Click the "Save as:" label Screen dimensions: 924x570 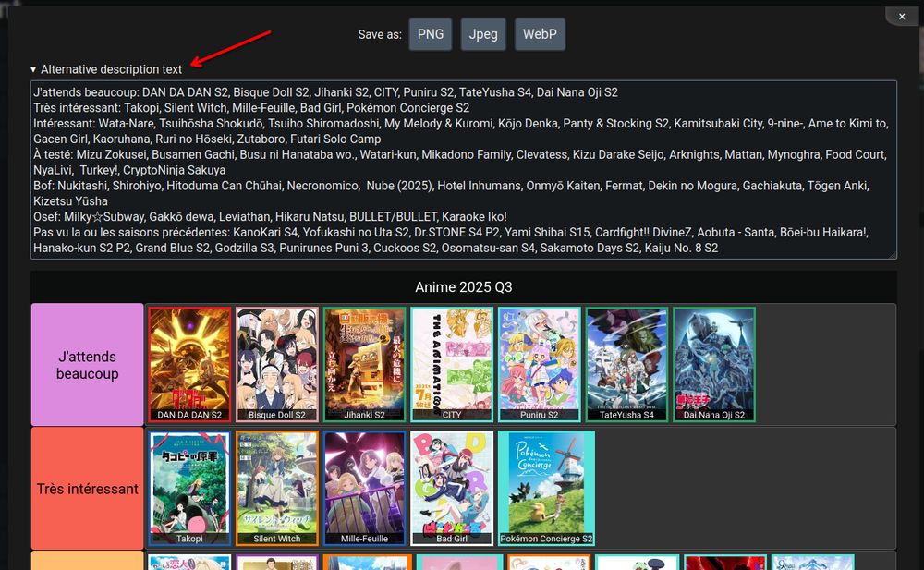point(380,35)
